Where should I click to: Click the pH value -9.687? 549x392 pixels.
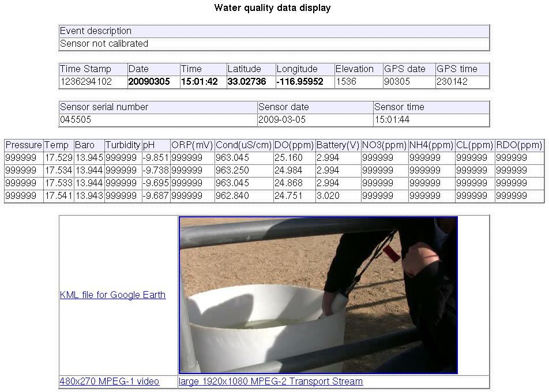pyautogui.click(x=156, y=195)
